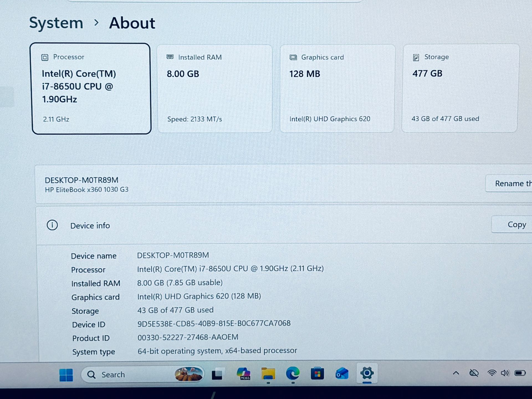Copy the device info

pyautogui.click(x=511, y=224)
